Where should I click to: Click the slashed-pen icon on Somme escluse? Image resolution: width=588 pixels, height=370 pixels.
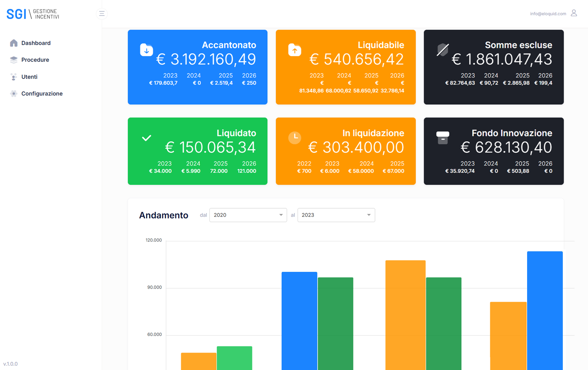(x=442, y=50)
